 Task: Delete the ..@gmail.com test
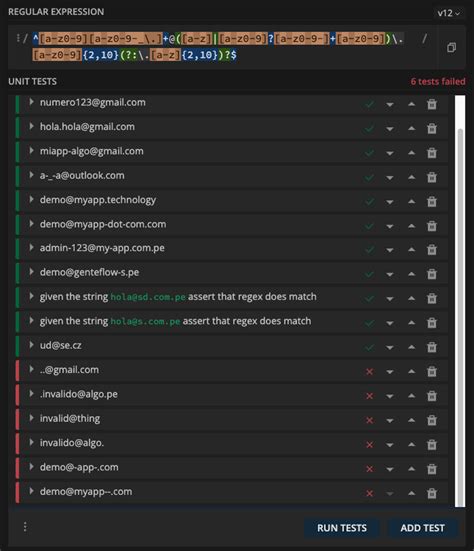(x=431, y=371)
